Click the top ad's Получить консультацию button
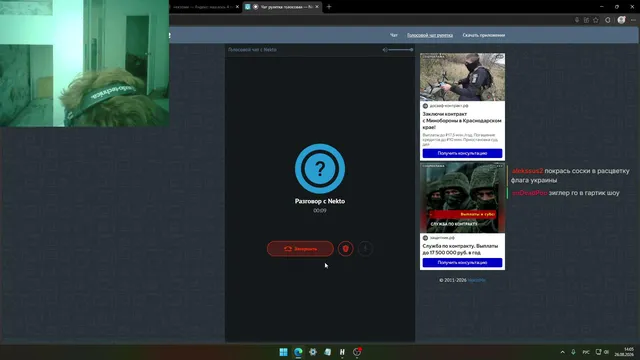The image size is (640, 360). click(x=462, y=153)
